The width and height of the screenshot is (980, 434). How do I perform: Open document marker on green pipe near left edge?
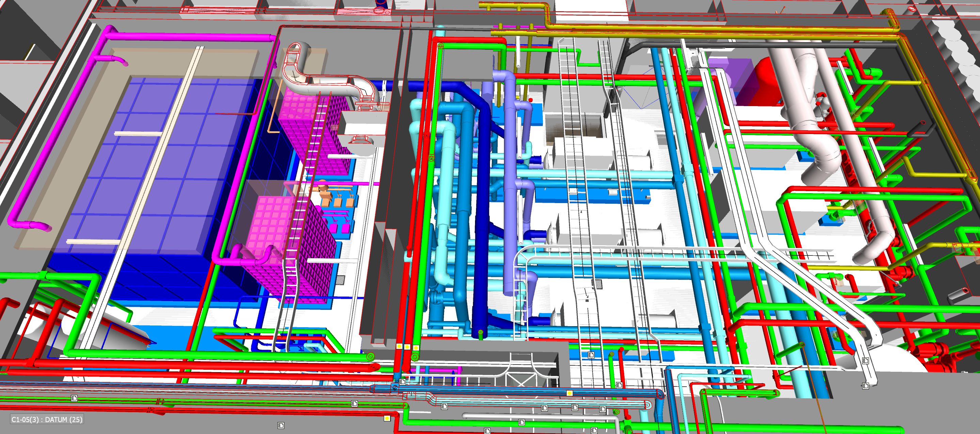click(x=74, y=398)
